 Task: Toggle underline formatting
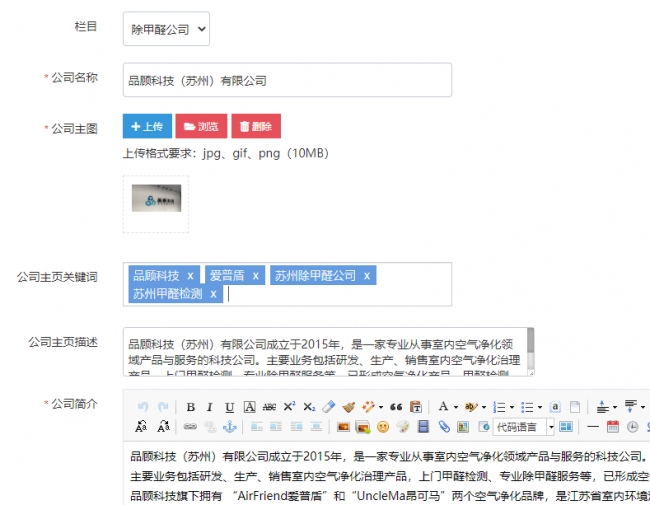click(229, 407)
